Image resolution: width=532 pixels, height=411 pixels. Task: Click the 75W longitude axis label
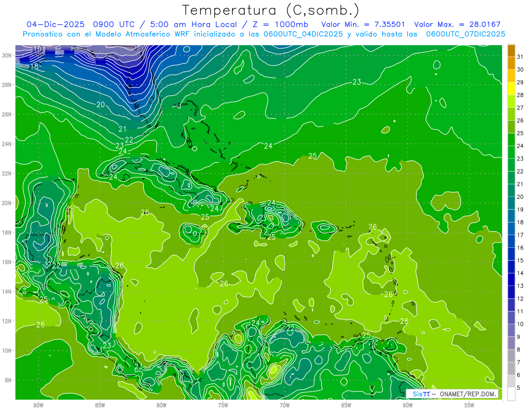[223, 406]
